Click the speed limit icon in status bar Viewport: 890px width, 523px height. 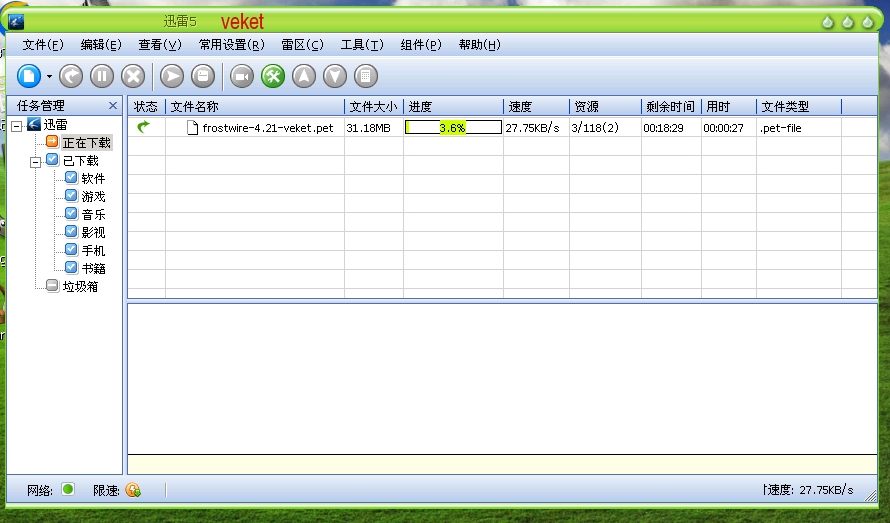[133, 489]
